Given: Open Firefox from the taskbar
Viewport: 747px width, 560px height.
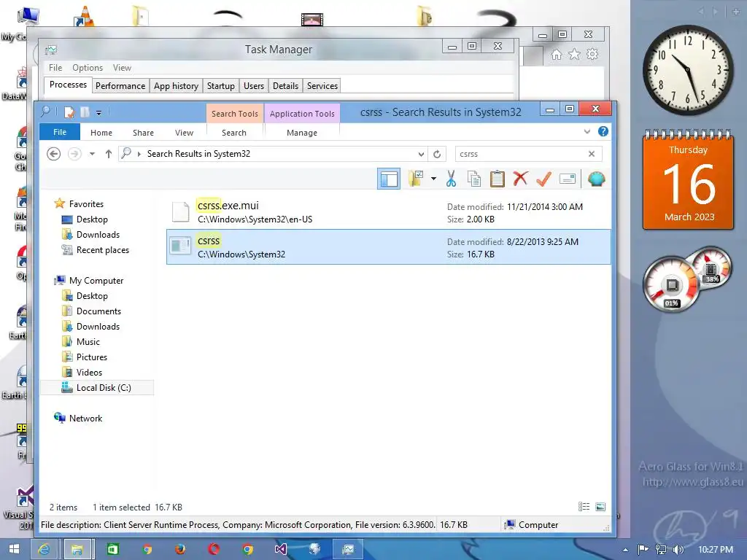Looking at the screenshot, I should [179, 549].
